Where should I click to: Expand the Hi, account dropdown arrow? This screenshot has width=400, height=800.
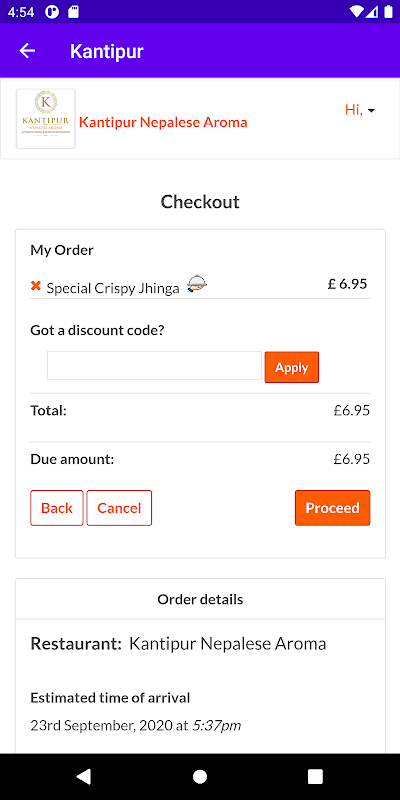371,111
